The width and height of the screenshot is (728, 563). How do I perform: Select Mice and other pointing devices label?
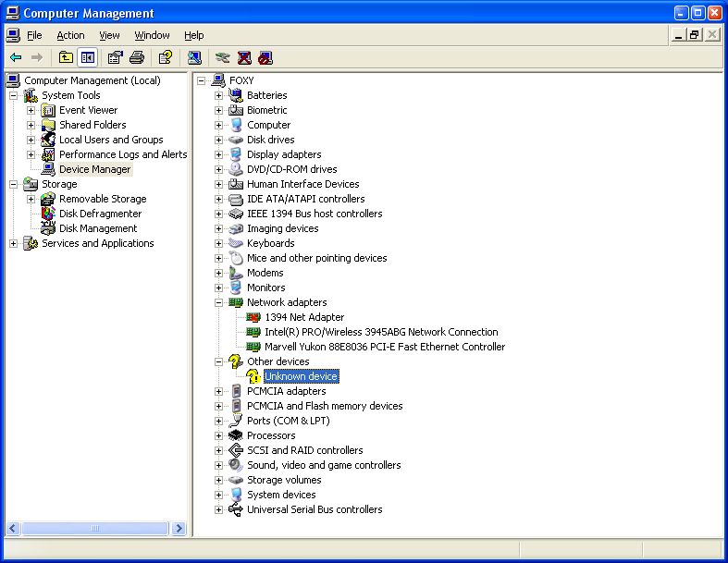[x=317, y=258]
